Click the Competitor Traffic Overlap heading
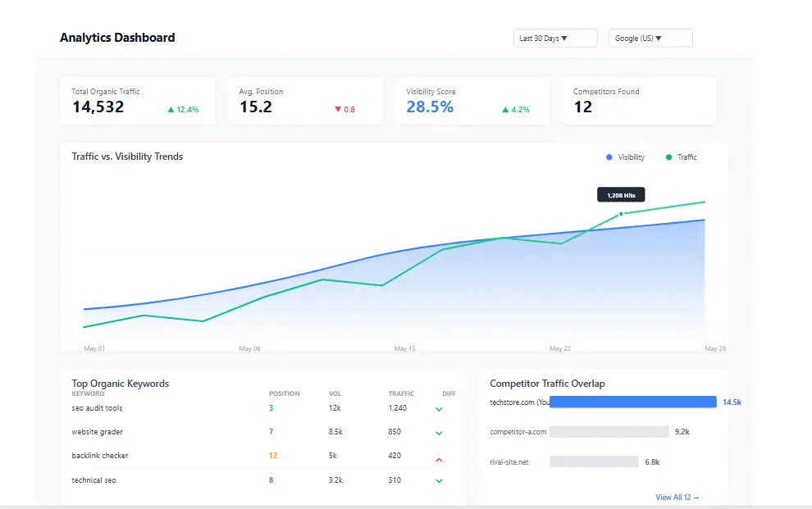This screenshot has height=509, width=812. pyautogui.click(x=547, y=384)
